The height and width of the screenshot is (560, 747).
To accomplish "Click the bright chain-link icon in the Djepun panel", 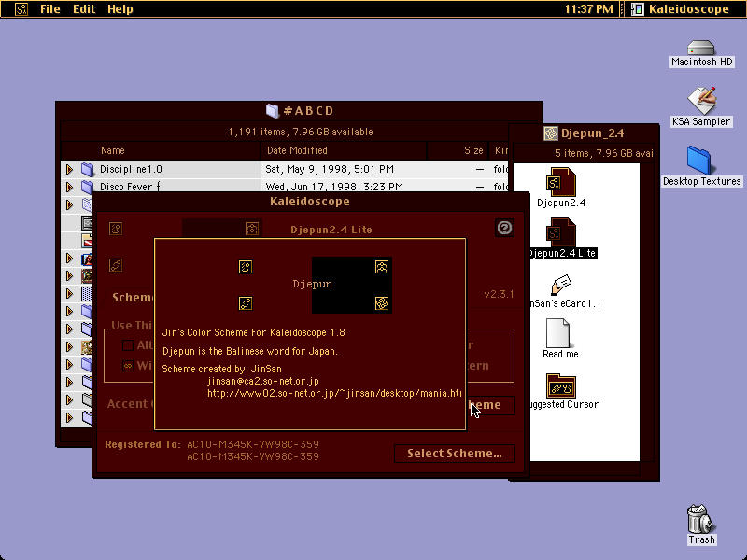I will 246,303.
